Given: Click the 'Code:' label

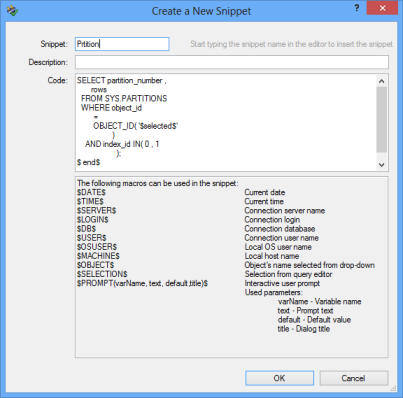Looking at the screenshot, I should tap(58, 80).
